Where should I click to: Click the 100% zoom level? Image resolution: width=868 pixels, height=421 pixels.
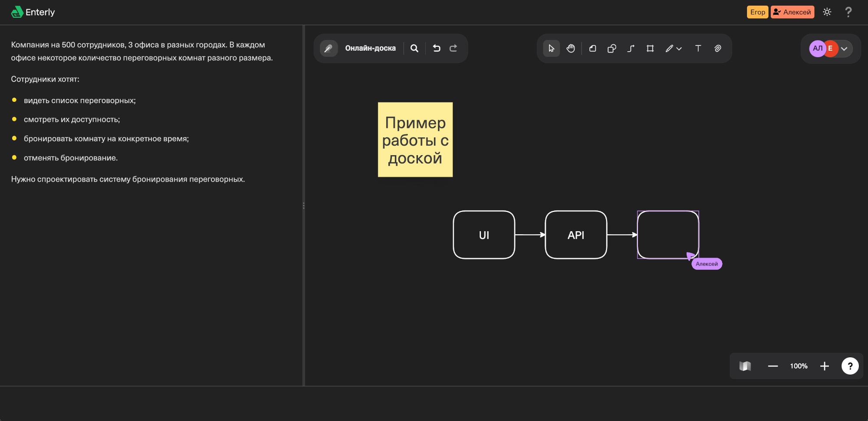coord(799,366)
